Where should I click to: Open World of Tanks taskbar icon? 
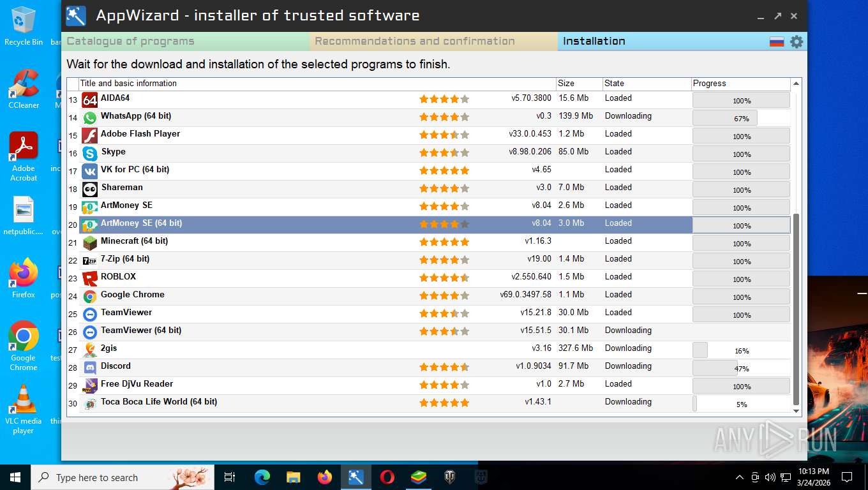coord(450,477)
